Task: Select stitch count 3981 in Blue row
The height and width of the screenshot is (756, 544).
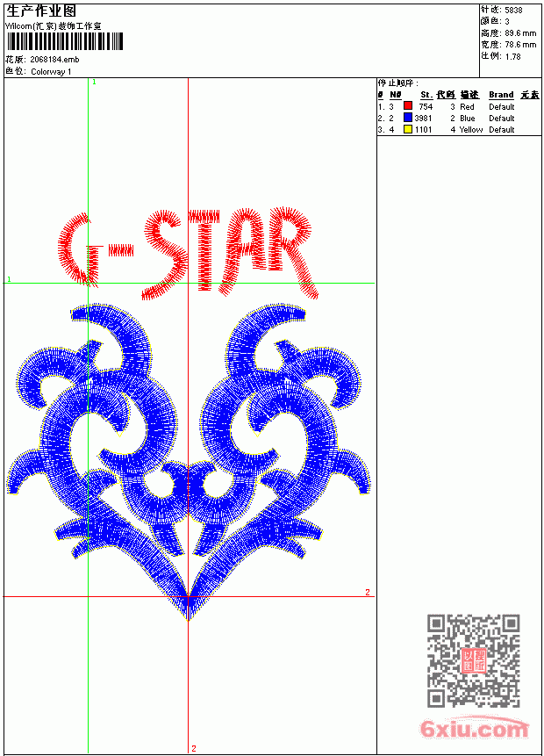Action: pyautogui.click(x=424, y=119)
